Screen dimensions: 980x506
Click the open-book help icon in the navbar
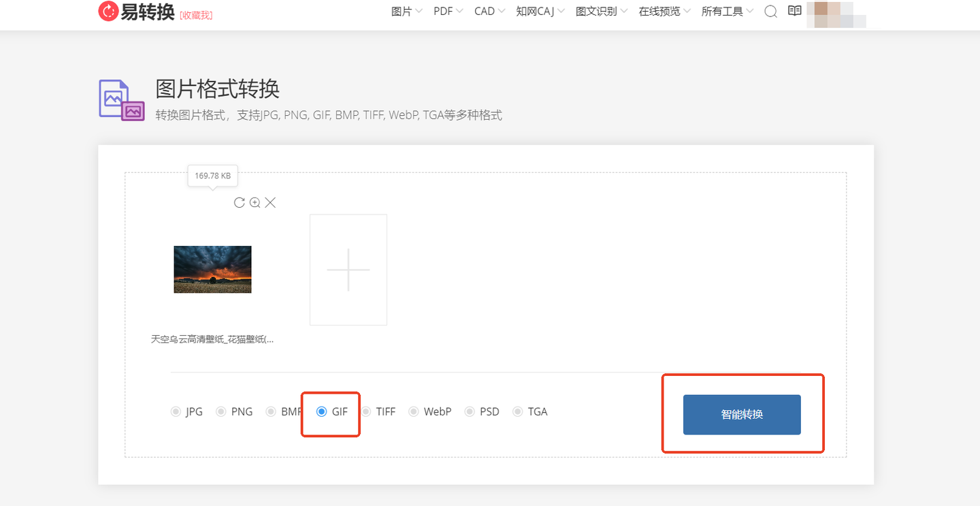(x=794, y=11)
